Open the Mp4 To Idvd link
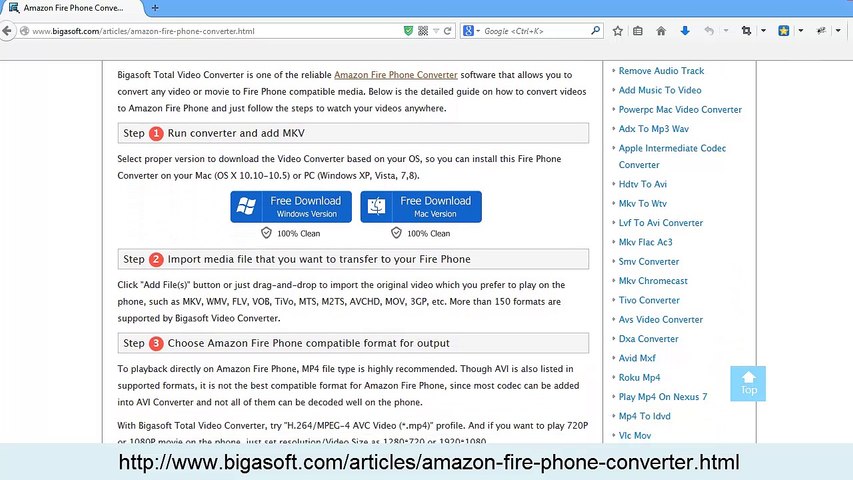Screen dimensions: 853x480 coord(645,416)
